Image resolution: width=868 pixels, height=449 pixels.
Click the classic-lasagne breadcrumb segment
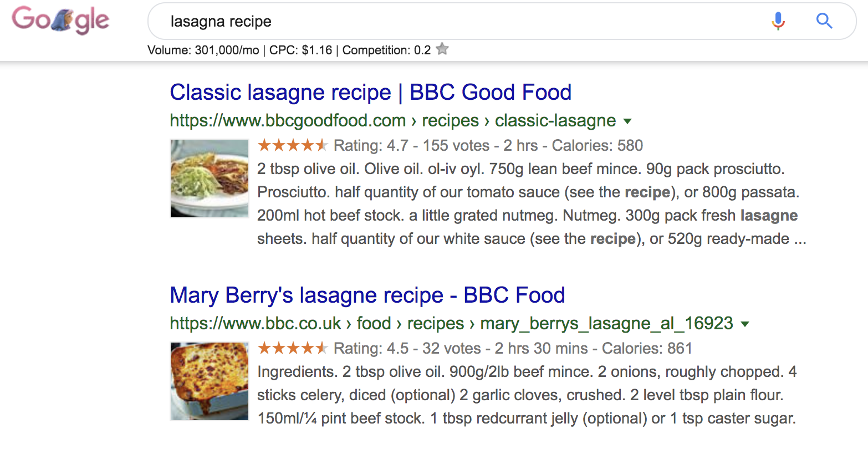555,120
